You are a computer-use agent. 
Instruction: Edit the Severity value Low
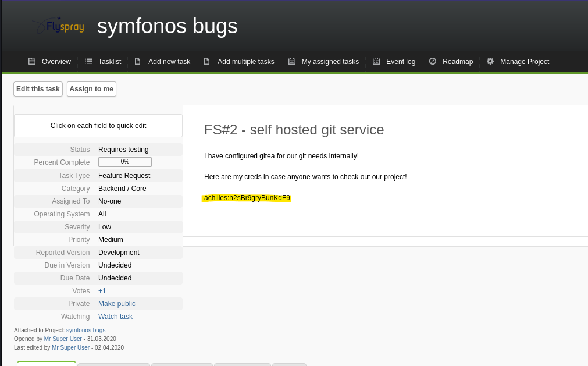[x=105, y=227]
